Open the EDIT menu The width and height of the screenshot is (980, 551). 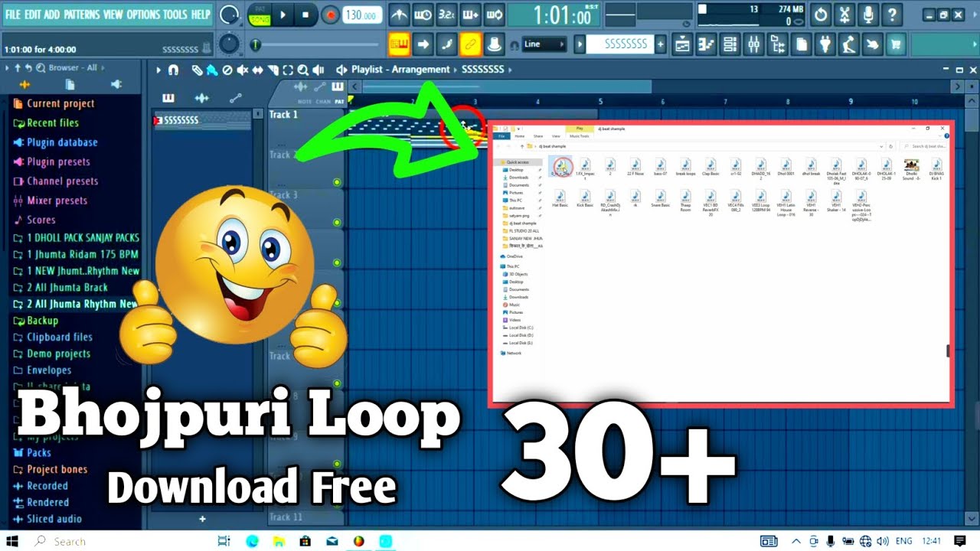pos(32,15)
